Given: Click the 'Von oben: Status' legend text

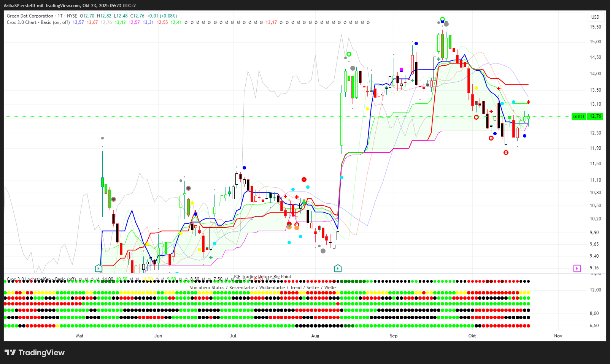Looking at the screenshot, I should click(x=207, y=288).
